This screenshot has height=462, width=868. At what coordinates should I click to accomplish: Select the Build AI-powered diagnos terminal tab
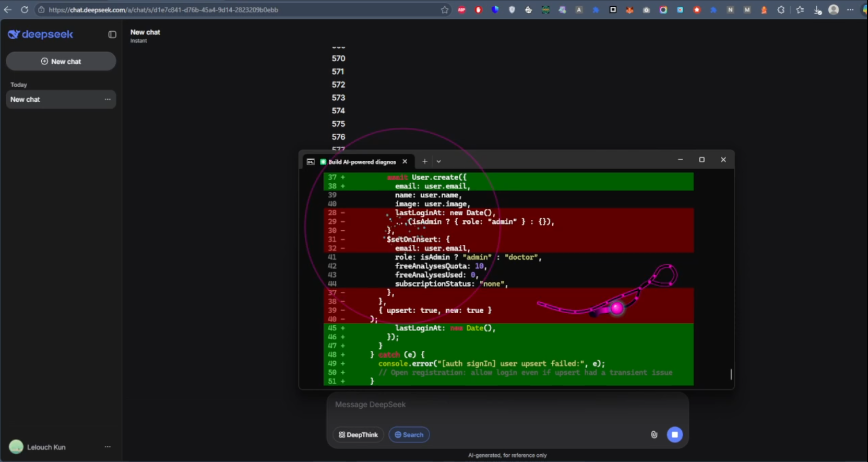tap(362, 162)
